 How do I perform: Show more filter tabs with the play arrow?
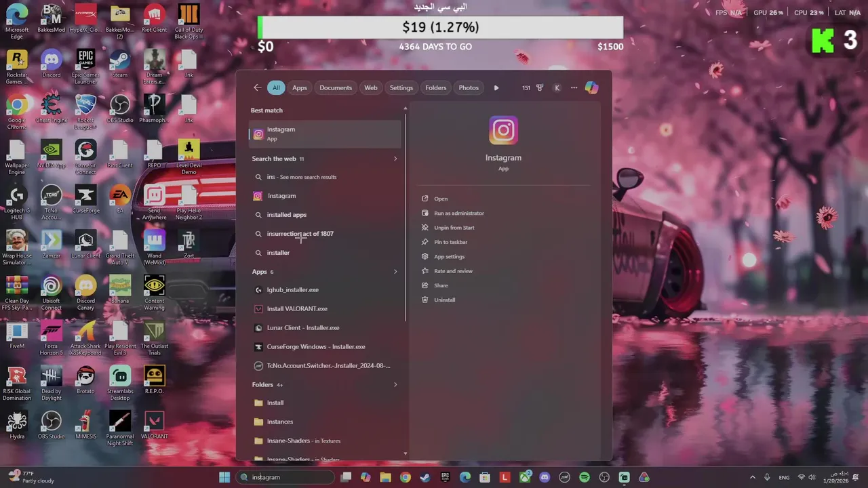[x=496, y=87]
